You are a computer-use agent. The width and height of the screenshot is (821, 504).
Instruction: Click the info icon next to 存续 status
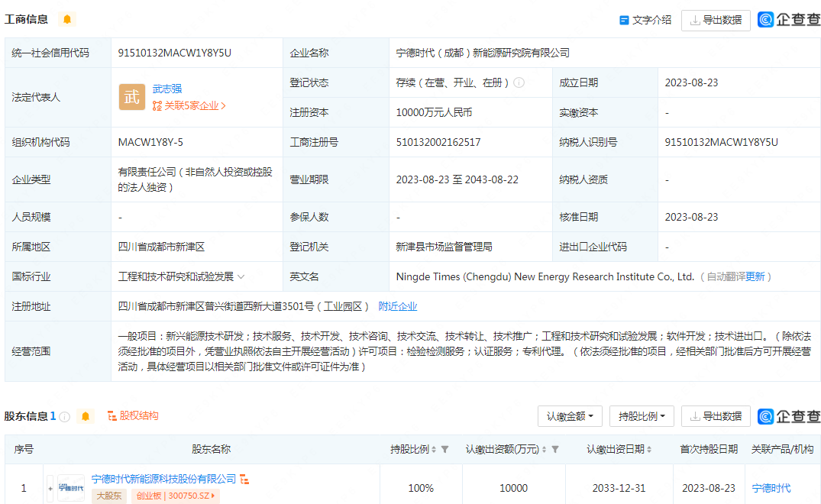pos(519,82)
